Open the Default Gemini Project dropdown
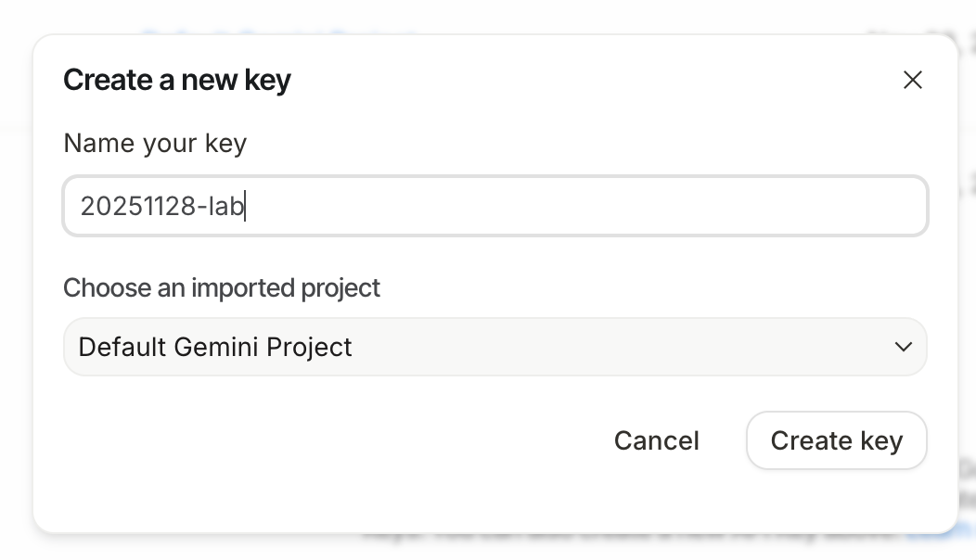976x560 pixels. tap(494, 347)
